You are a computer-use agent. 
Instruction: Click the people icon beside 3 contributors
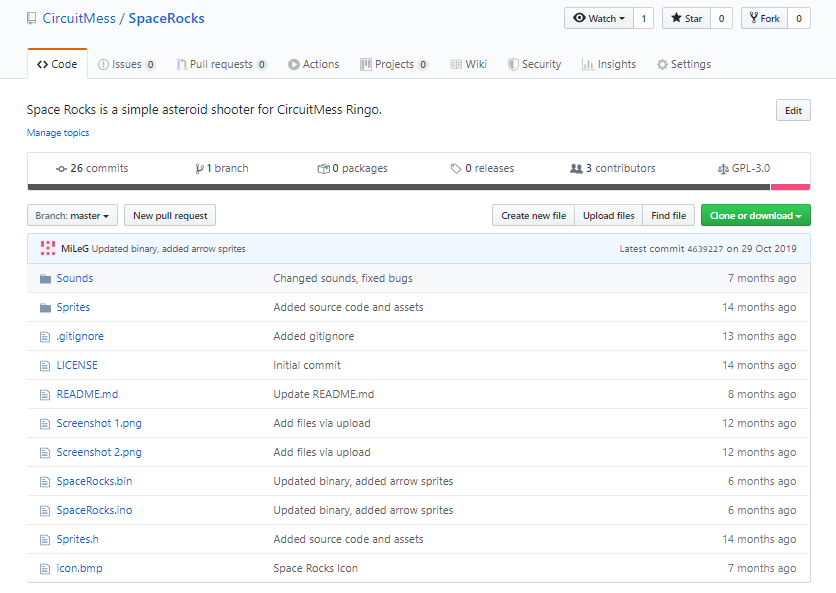(576, 169)
